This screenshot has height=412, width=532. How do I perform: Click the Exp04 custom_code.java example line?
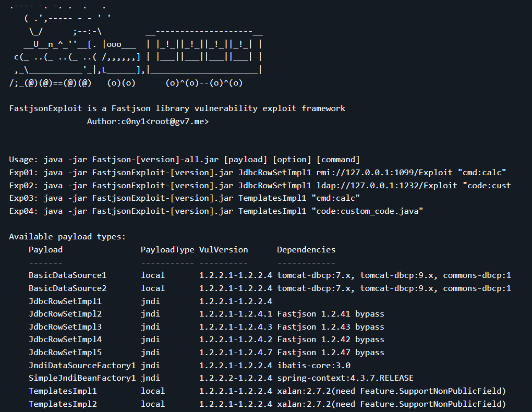216,211
